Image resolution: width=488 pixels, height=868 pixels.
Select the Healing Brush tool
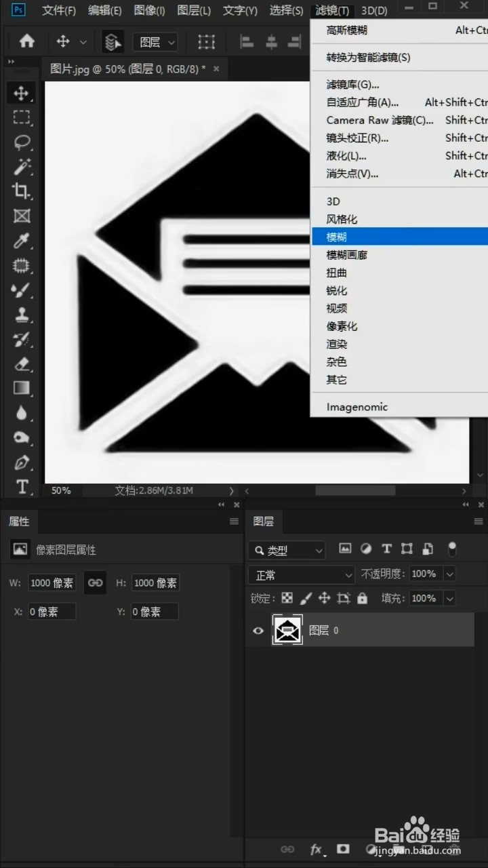[x=22, y=266]
